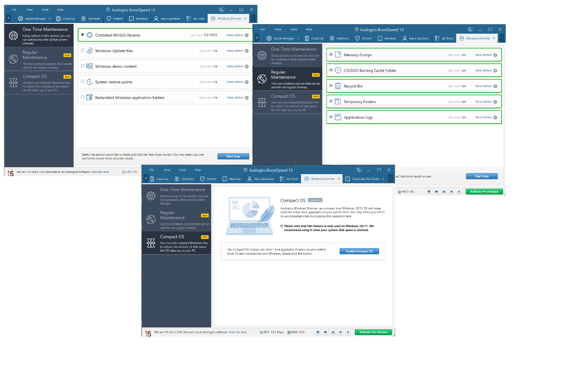The width and height of the screenshot is (588, 384).
Task: Click the clock status icon beside RAM: 62%
Action: tap(325, 332)
